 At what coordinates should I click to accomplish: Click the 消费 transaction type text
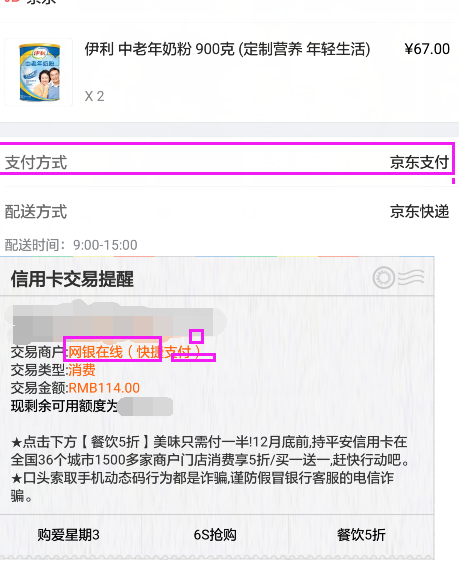[82, 370]
